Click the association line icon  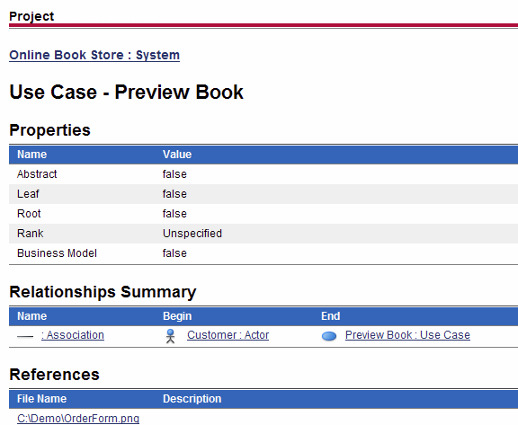[x=25, y=337]
